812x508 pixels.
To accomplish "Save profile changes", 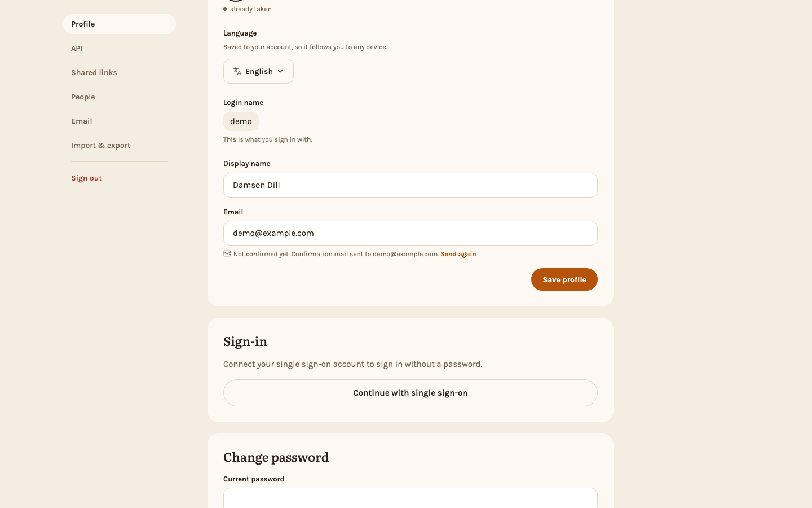I will point(564,279).
